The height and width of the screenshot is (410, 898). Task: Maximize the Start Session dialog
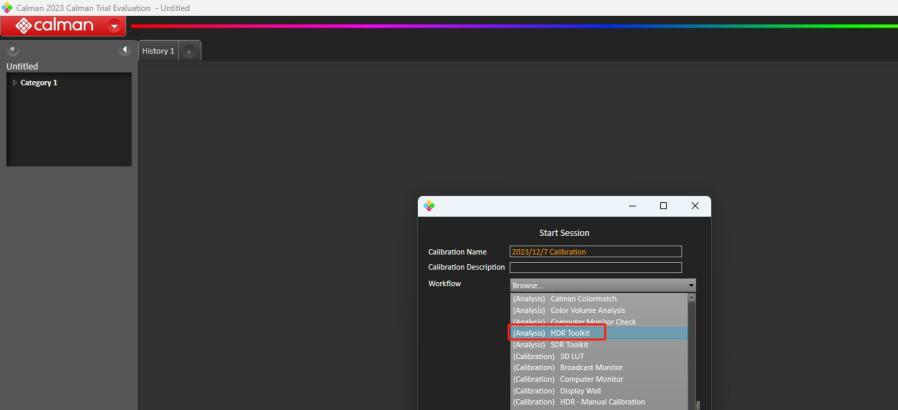(663, 206)
